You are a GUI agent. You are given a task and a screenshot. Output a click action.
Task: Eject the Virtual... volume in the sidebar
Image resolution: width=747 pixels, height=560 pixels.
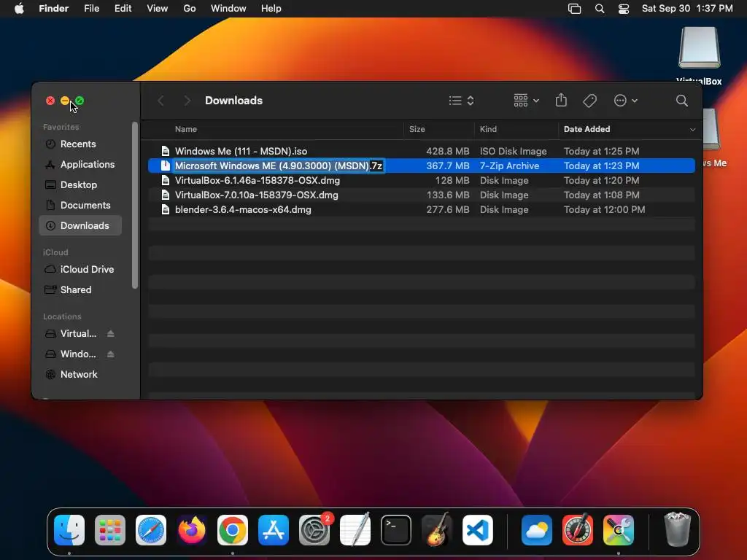(111, 334)
